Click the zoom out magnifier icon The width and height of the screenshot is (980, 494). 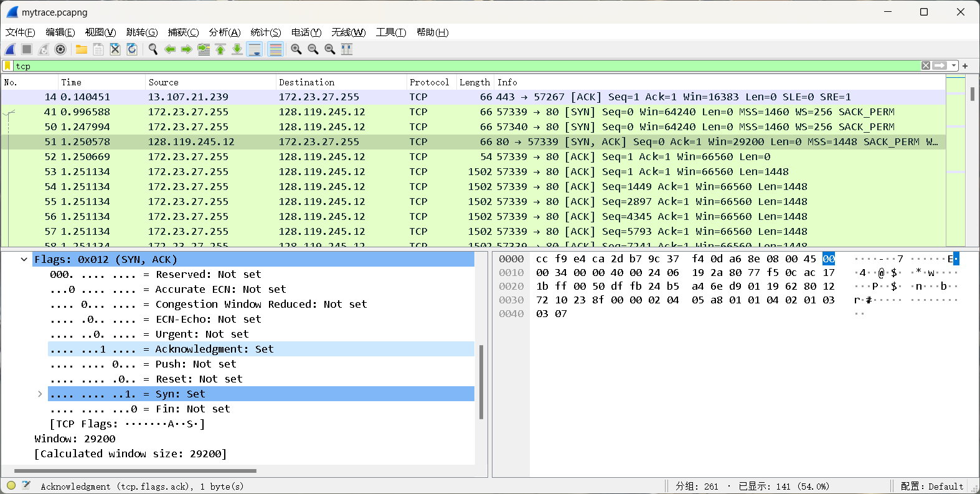(313, 49)
